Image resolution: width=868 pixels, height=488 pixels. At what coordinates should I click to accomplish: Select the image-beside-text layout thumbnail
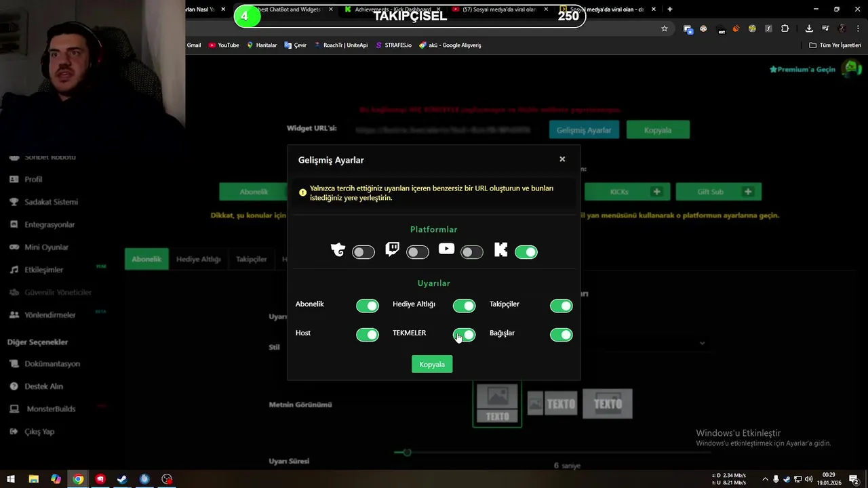coord(553,404)
